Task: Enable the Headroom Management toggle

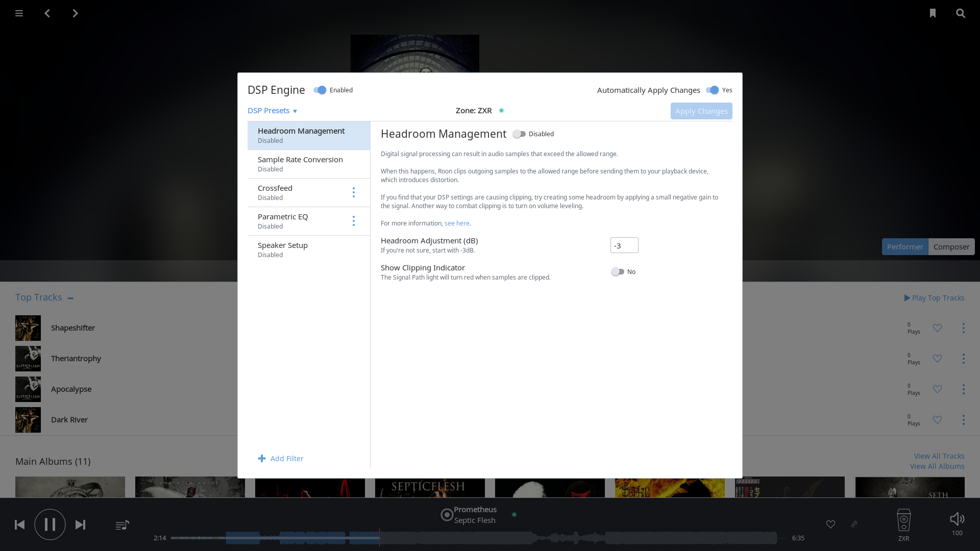Action: tap(519, 134)
